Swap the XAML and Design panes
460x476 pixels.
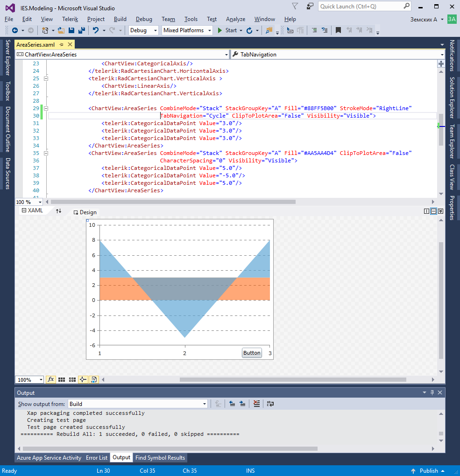[x=58, y=211]
